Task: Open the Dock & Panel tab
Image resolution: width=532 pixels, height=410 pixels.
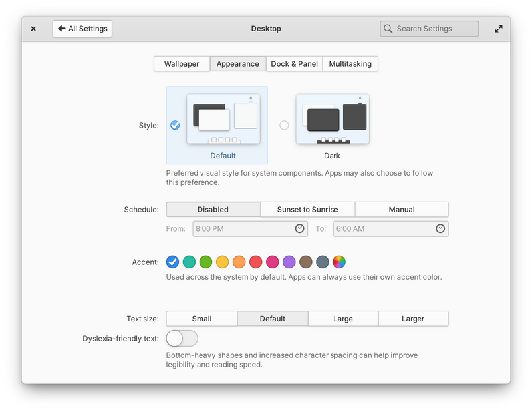Action: tap(294, 64)
